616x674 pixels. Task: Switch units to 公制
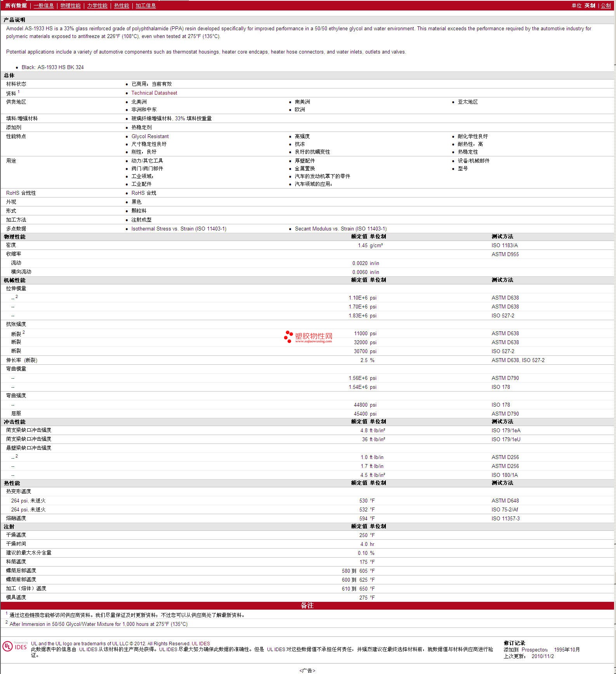point(606,5)
